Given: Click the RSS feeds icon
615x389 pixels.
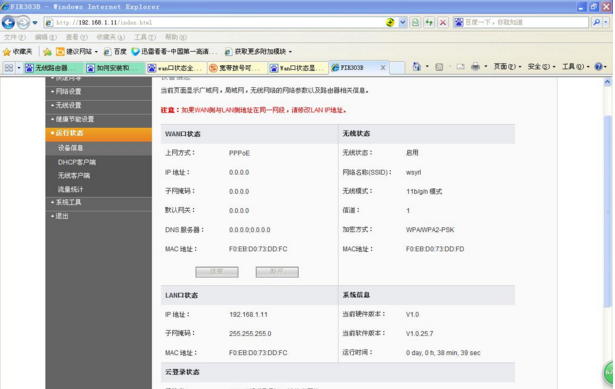Looking at the screenshot, I should pyautogui.click(x=439, y=67).
